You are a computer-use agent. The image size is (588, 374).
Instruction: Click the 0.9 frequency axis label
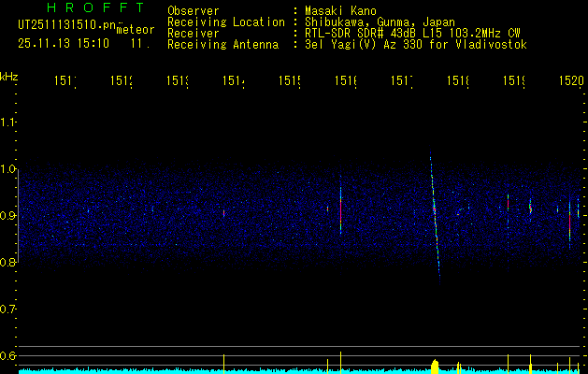coord(9,216)
